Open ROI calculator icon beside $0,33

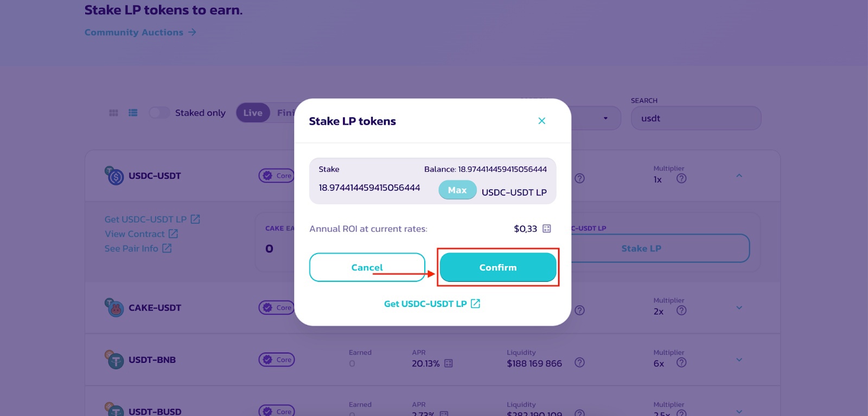547,229
